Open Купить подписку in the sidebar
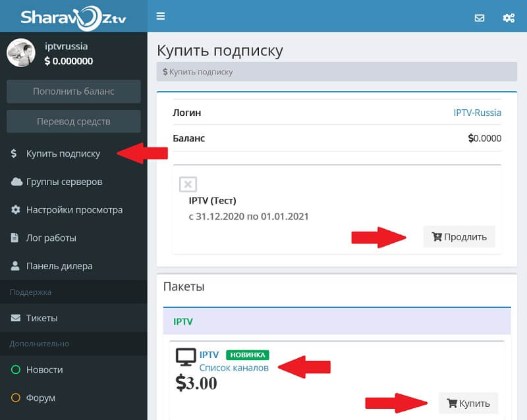The width and height of the screenshot is (527, 420). [x=63, y=153]
